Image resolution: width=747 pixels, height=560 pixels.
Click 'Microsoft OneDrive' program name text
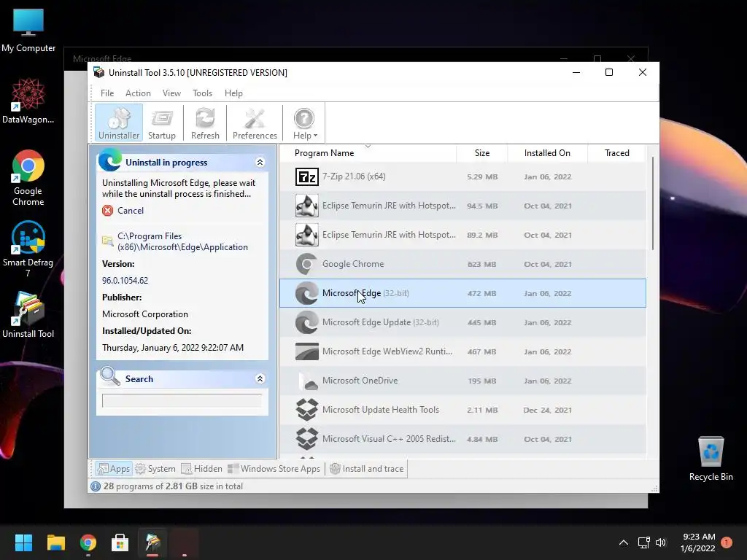360,381
